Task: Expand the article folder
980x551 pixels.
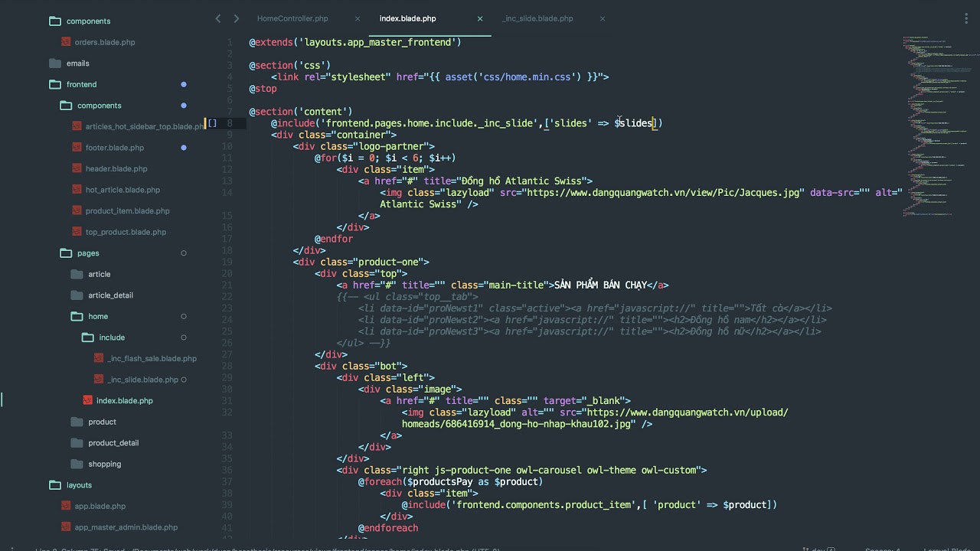Action: 77,274
